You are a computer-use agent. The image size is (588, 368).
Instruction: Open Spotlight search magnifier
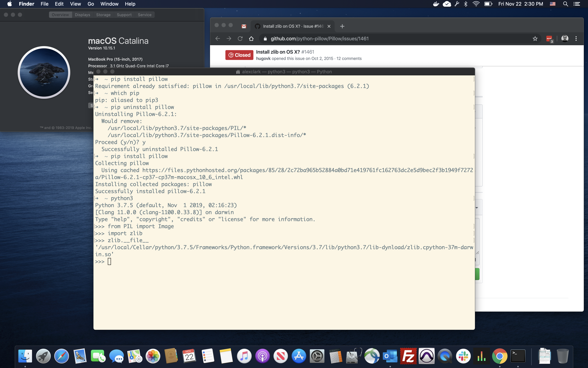565,4
